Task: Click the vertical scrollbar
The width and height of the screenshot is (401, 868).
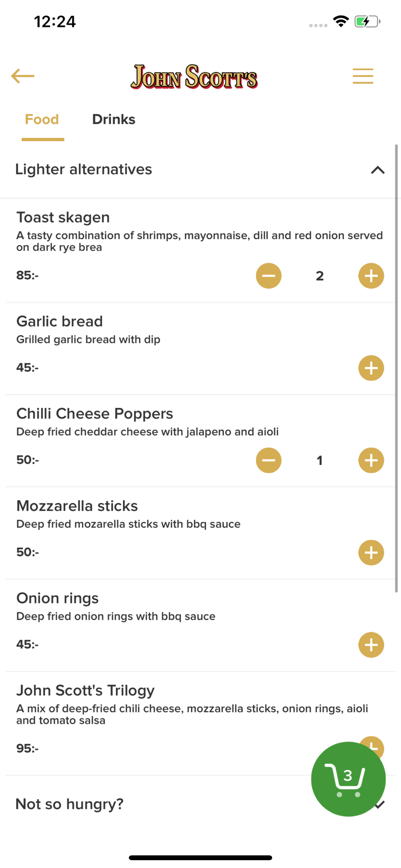Action: click(x=396, y=368)
